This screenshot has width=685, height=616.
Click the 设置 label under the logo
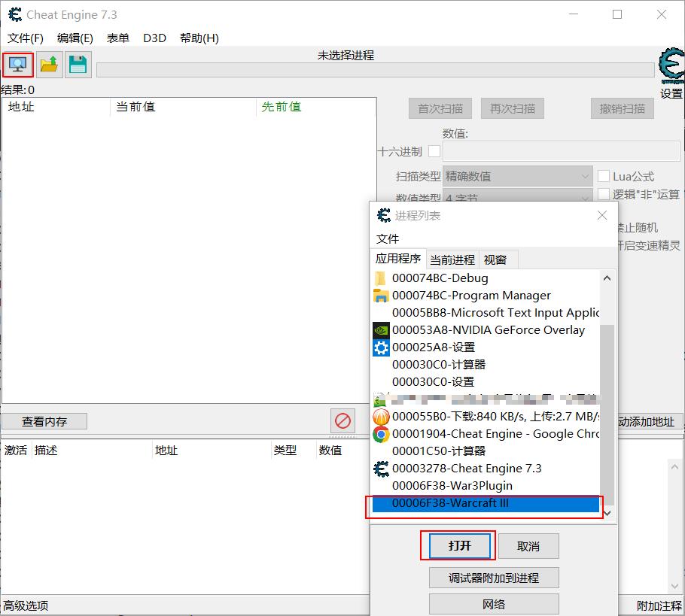click(671, 94)
